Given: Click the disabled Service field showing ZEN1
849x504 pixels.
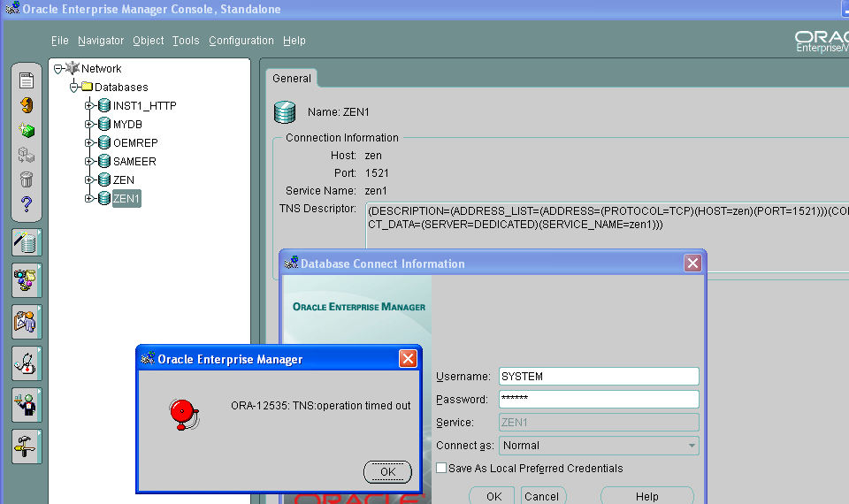Looking at the screenshot, I should [599, 423].
